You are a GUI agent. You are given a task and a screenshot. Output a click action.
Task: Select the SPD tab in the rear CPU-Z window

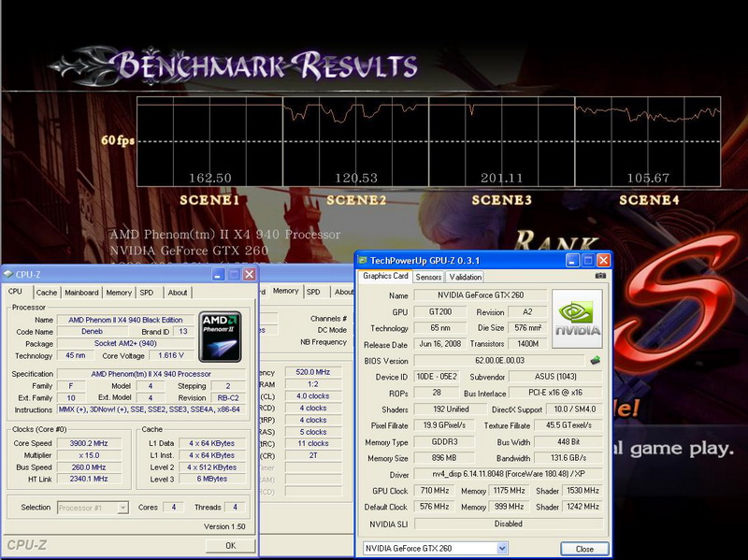313,292
